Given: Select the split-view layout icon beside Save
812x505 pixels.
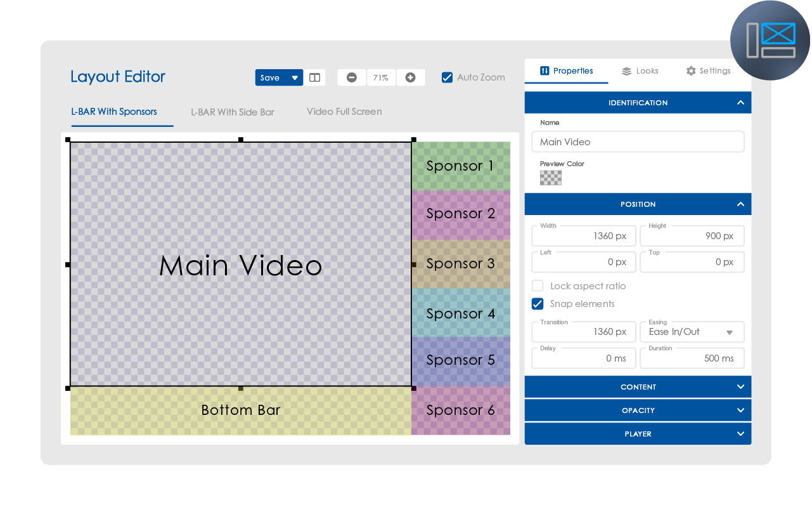Looking at the screenshot, I should (315, 77).
